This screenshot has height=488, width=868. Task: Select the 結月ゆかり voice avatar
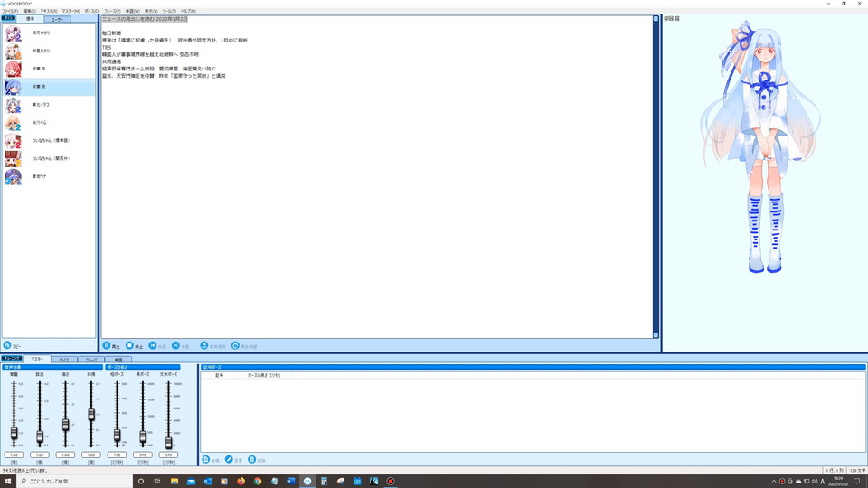click(14, 33)
